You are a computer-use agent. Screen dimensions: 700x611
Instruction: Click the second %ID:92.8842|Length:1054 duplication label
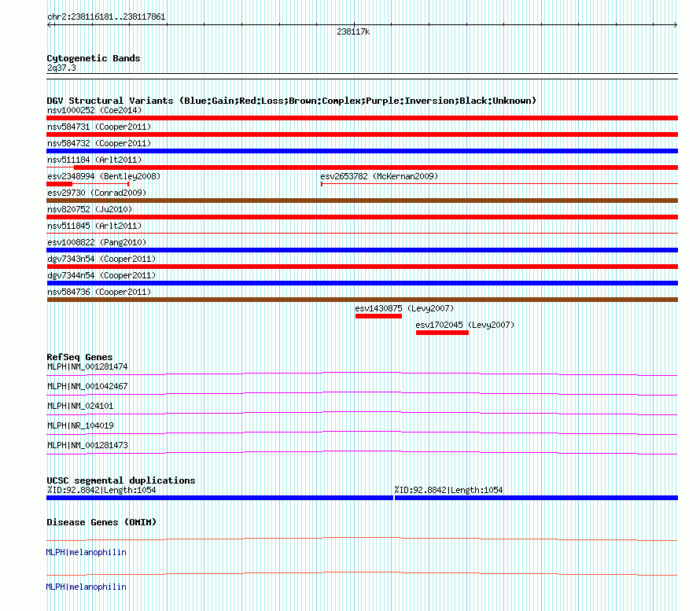[x=448, y=490]
